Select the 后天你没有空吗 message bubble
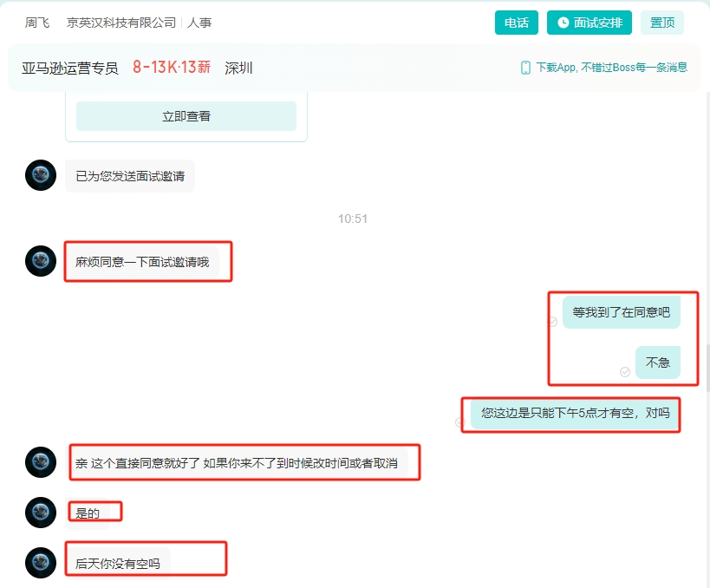The height and width of the screenshot is (588, 710). click(118, 563)
